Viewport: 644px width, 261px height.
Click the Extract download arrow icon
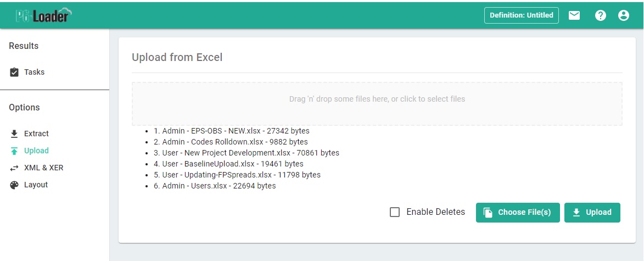(14, 134)
